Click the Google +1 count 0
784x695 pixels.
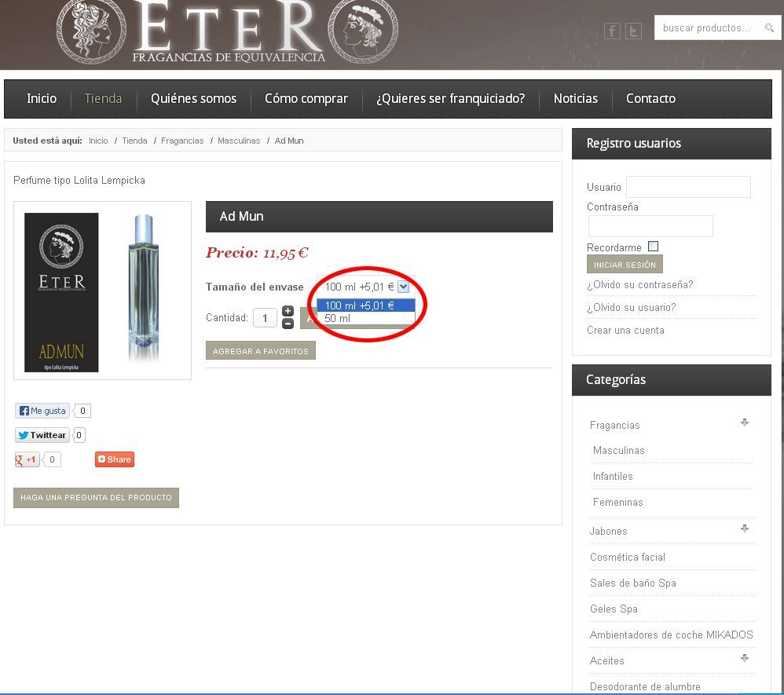[52, 459]
